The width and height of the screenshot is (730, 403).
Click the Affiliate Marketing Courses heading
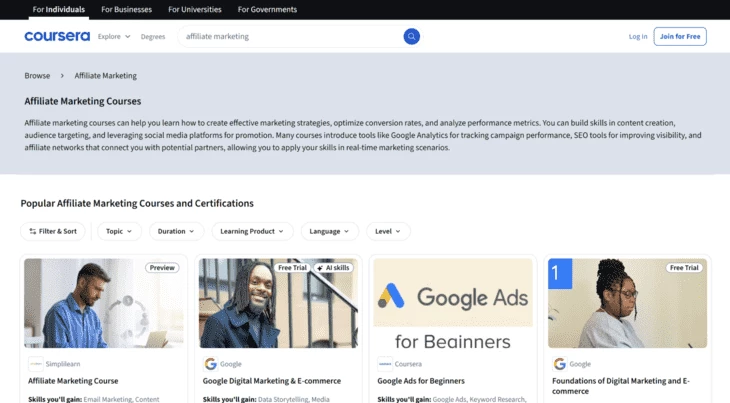click(x=83, y=101)
